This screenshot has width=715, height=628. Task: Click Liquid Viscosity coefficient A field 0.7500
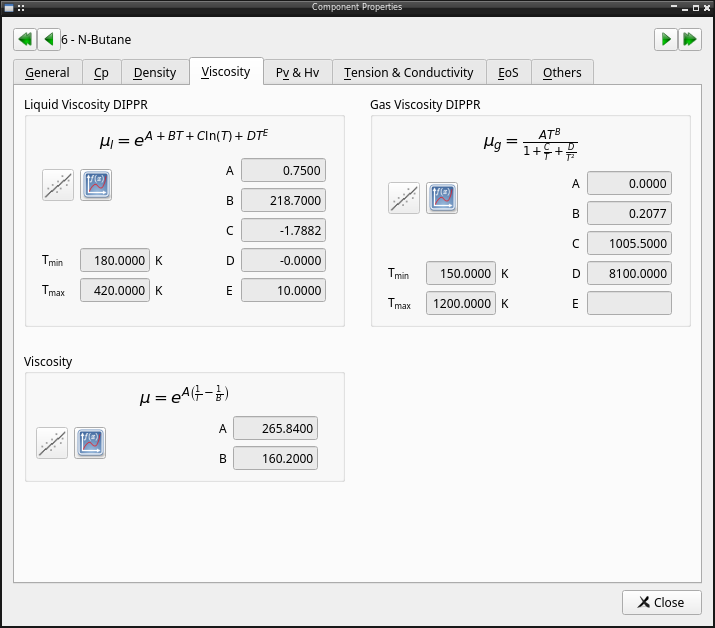coord(283,171)
